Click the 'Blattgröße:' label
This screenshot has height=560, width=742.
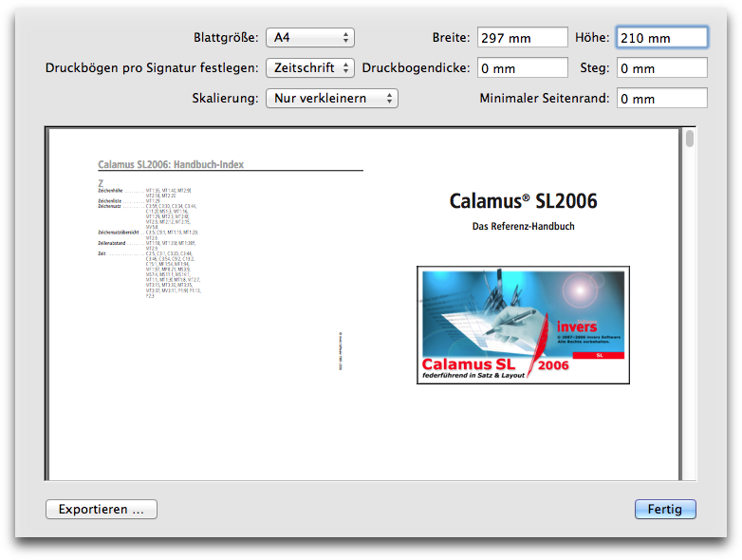click(x=226, y=37)
